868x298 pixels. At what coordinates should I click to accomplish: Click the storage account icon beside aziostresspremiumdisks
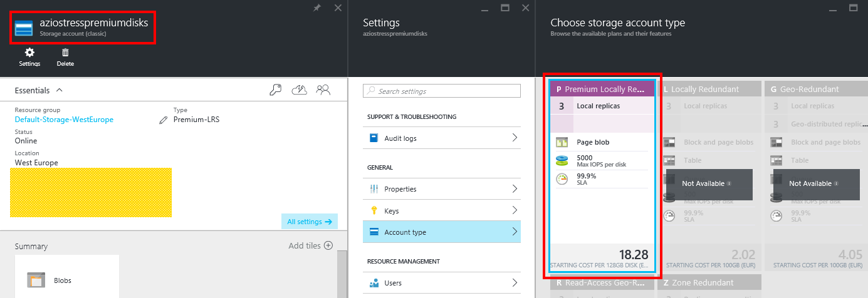click(x=24, y=28)
